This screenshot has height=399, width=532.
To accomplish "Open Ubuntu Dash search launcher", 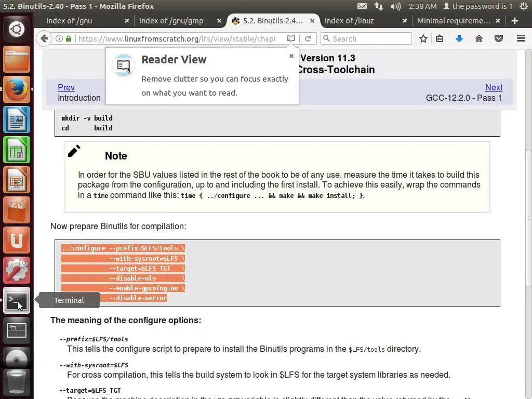I will [x=17, y=29].
